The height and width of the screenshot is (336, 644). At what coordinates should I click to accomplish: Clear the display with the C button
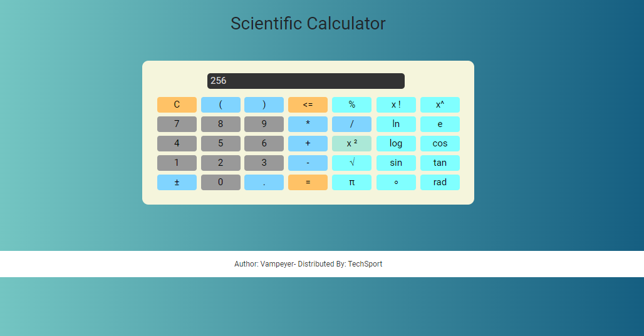click(177, 104)
